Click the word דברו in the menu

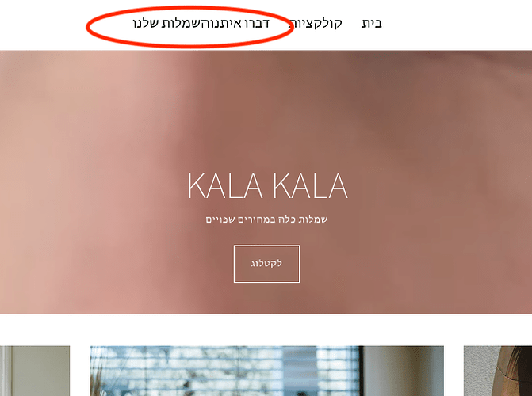pyautogui.click(x=257, y=24)
